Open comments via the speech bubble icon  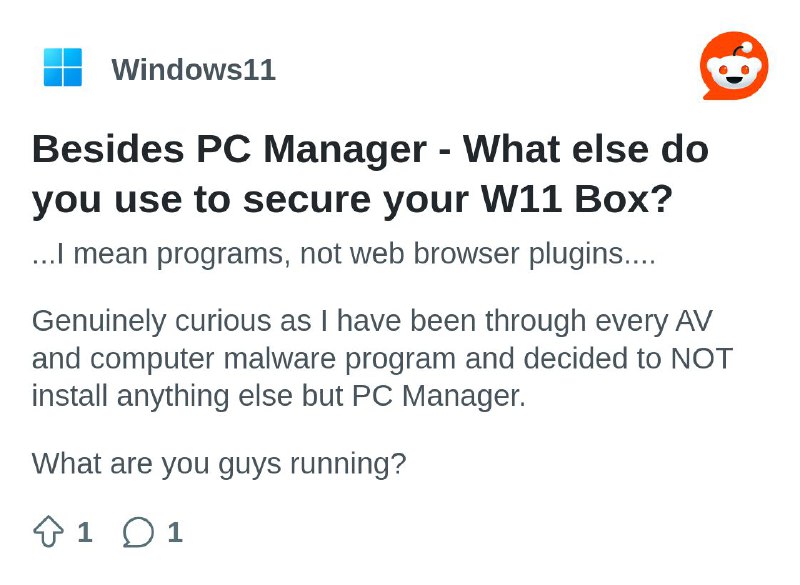(138, 532)
